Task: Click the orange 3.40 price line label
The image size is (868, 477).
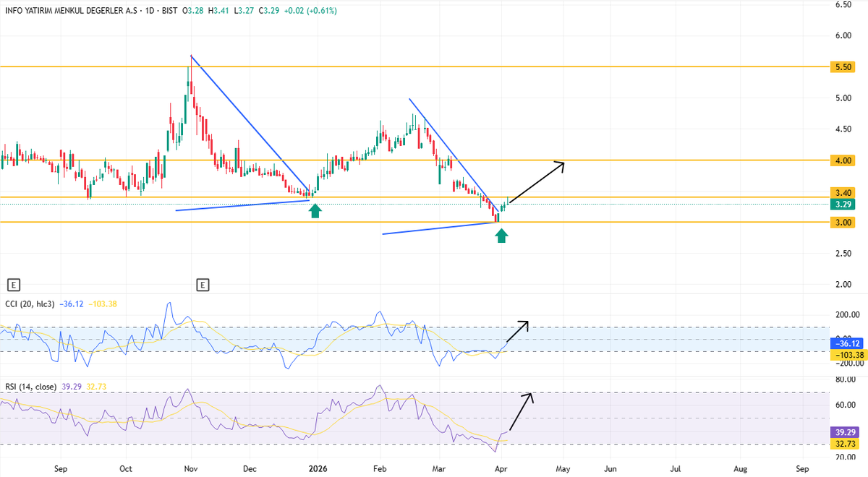Action: (843, 193)
